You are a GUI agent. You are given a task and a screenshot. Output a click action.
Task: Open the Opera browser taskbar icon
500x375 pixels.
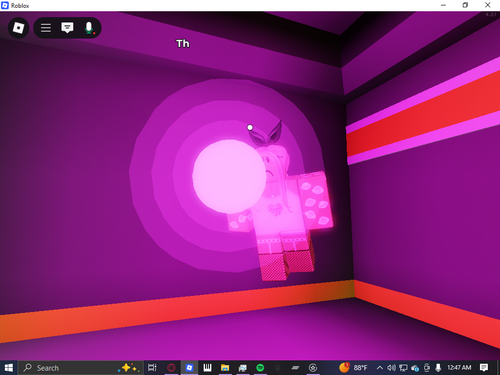pyautogui.click(x=171, y=368)
